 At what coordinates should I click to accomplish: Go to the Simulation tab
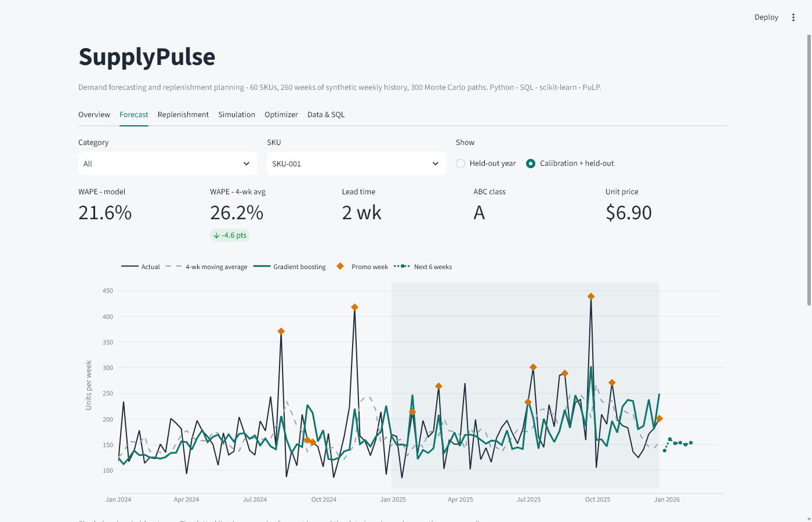click(237, 115)
